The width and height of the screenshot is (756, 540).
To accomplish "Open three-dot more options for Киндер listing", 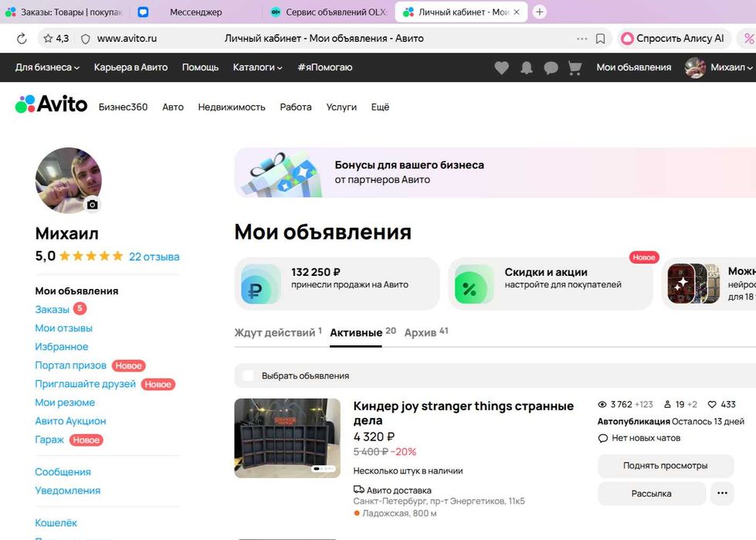I will click(722, 493).
